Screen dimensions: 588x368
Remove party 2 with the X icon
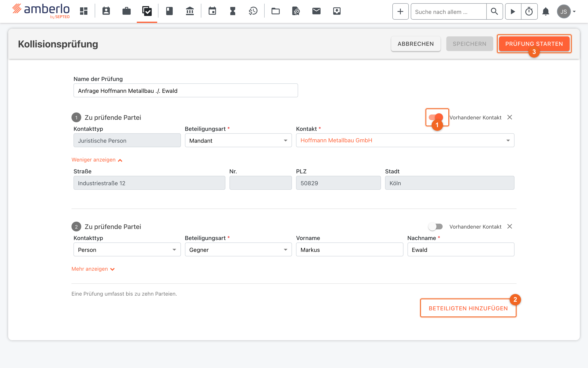tap(510, 227)
